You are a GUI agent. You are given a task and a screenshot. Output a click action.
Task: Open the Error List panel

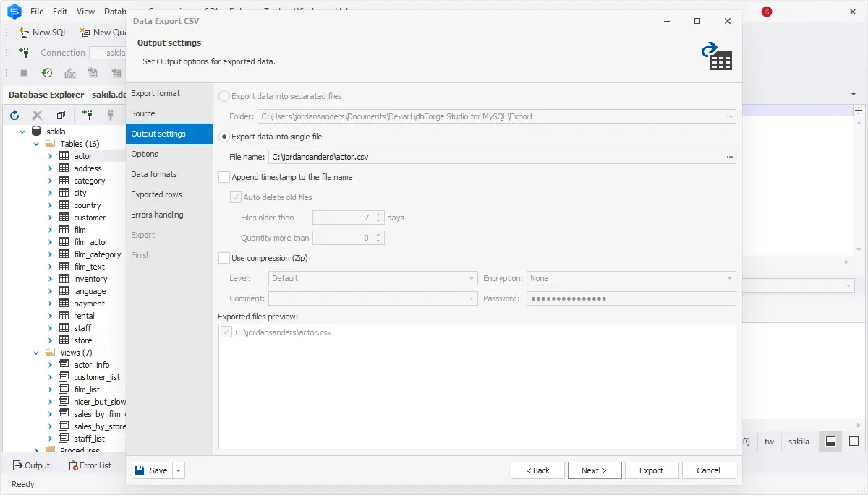(x=90, y=465)
